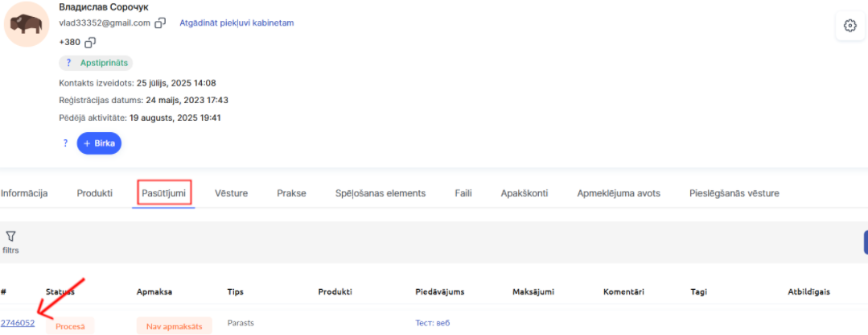Viewport: 868px width, 335px height.
Task: Open settings via the gear icon
Action: point(849,26)
